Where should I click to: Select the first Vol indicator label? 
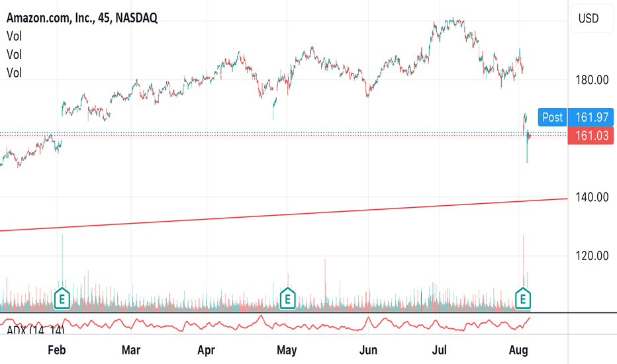coord(14,36)
